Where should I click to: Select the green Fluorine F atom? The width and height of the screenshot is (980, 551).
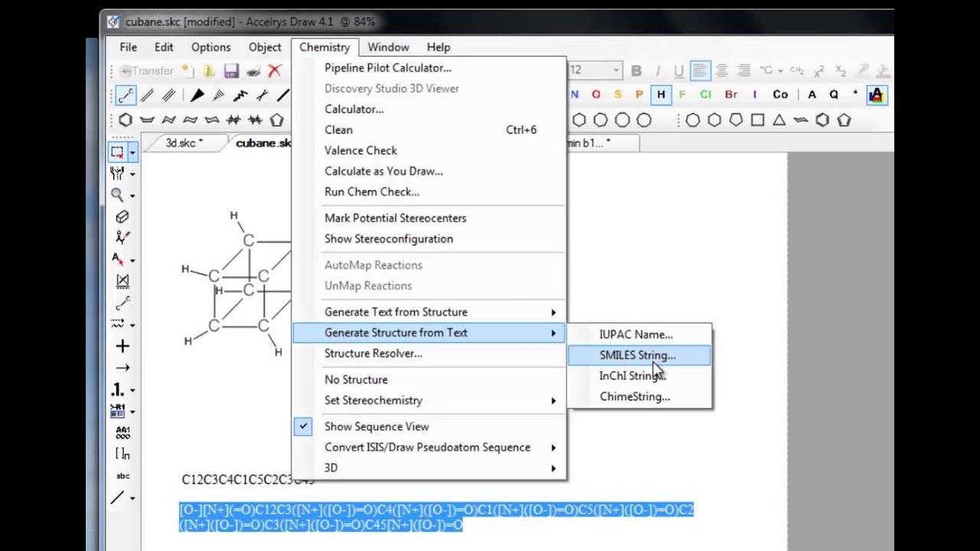[x=682, y=95]
